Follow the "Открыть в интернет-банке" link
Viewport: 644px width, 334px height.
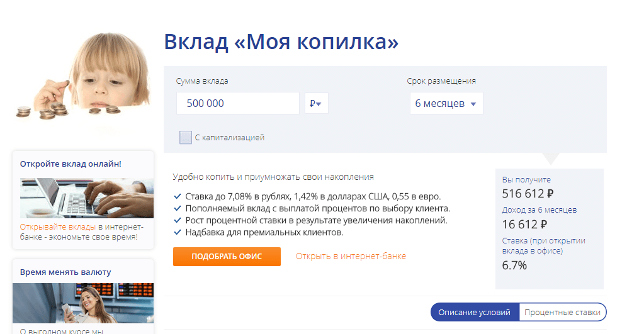(x=351, y=256)
